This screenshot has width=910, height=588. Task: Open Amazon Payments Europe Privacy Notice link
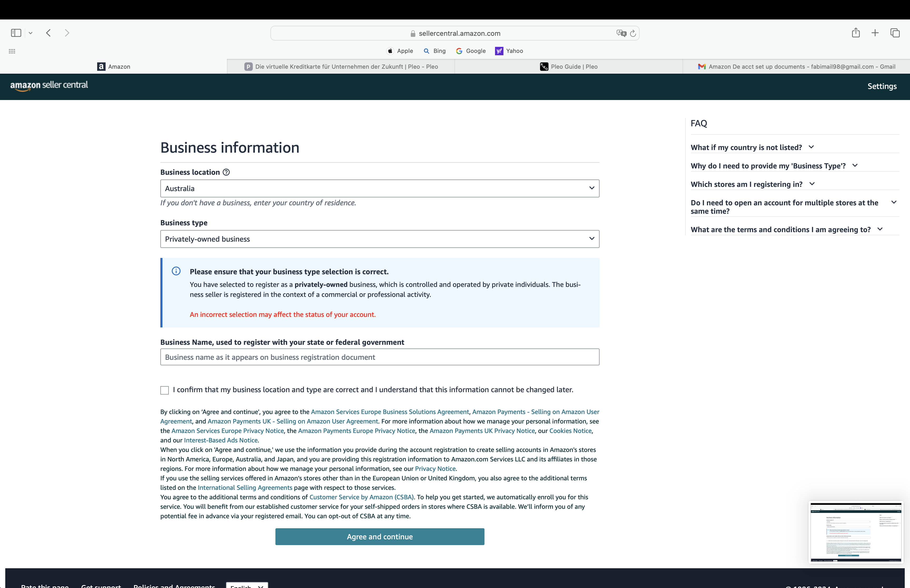pyautogui.click(x=357, y=431)
